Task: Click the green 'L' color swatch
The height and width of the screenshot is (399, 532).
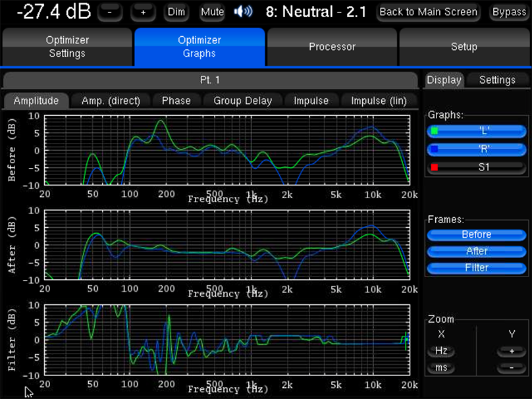Action: (x=435, y=130)
